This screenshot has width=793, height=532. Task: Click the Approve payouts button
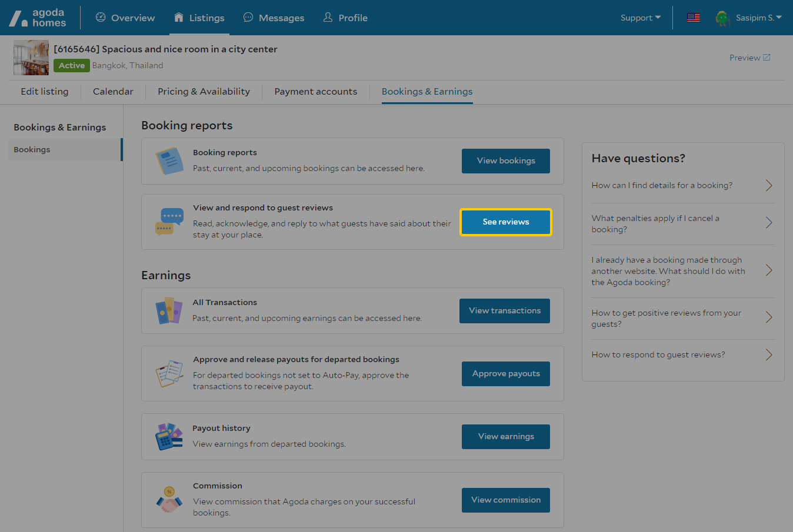505,374
